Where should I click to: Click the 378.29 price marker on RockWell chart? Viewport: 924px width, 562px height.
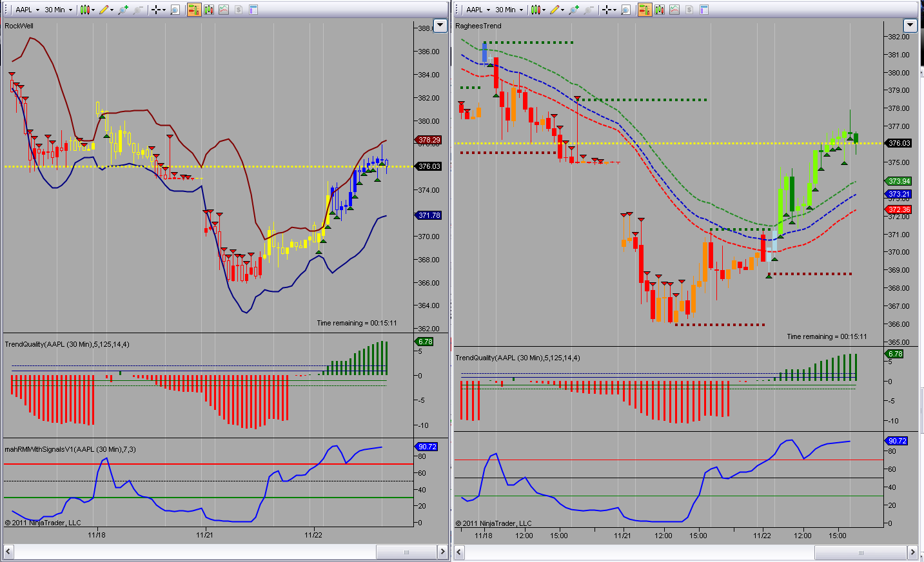click(x=429, y=140)
